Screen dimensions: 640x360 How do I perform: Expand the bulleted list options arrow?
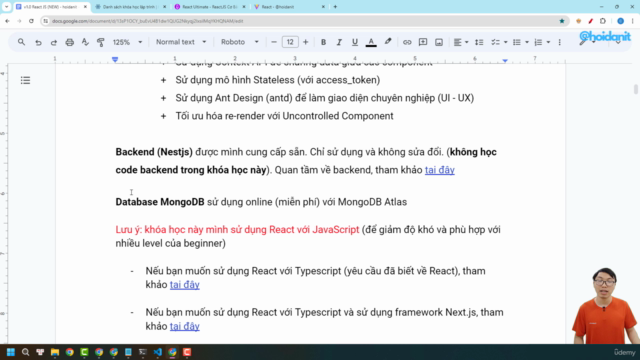click(x=527, y=42)
